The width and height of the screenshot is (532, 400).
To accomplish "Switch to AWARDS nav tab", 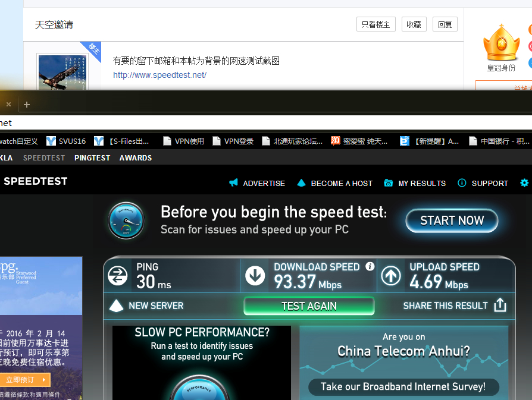I will pos(135,158).
